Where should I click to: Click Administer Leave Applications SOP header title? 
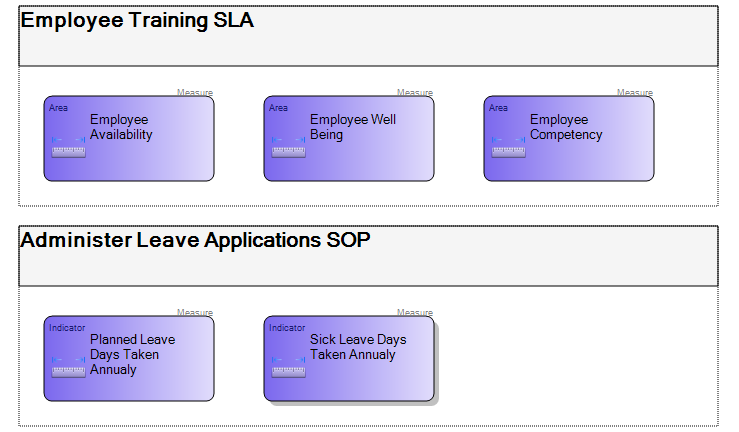tap(195, 240)
